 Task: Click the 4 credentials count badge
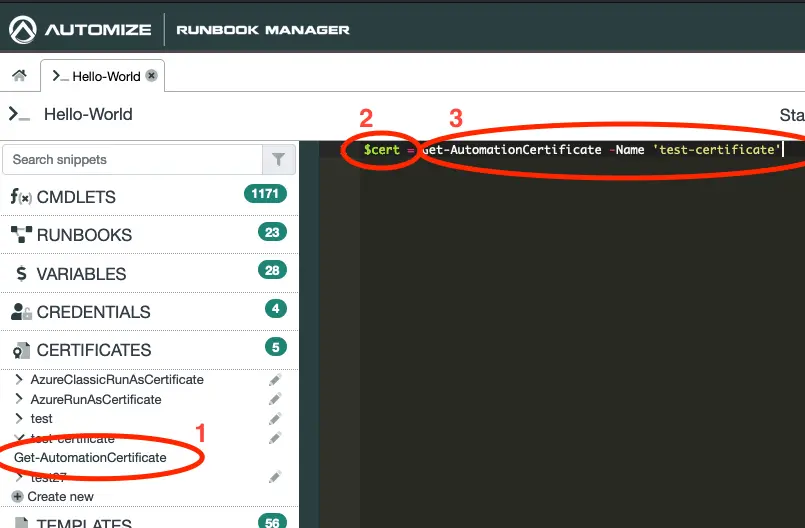[x=276, y=308]
